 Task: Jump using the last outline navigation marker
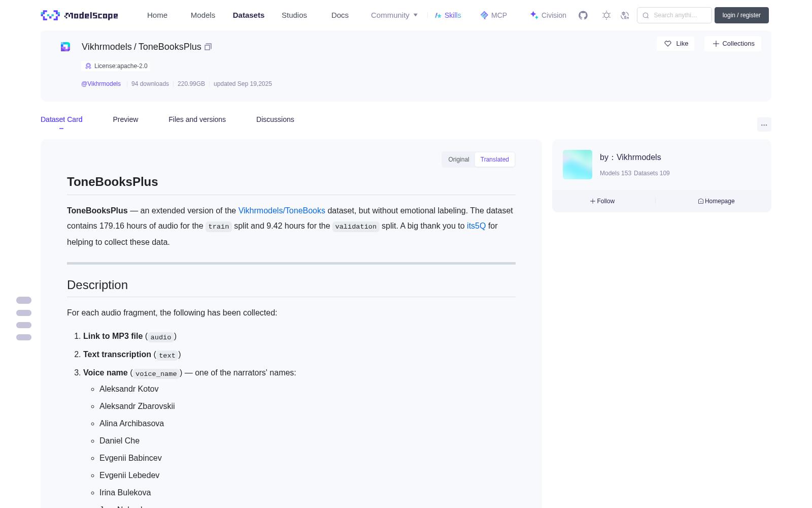pyautogui.click(x=24, y=337)
